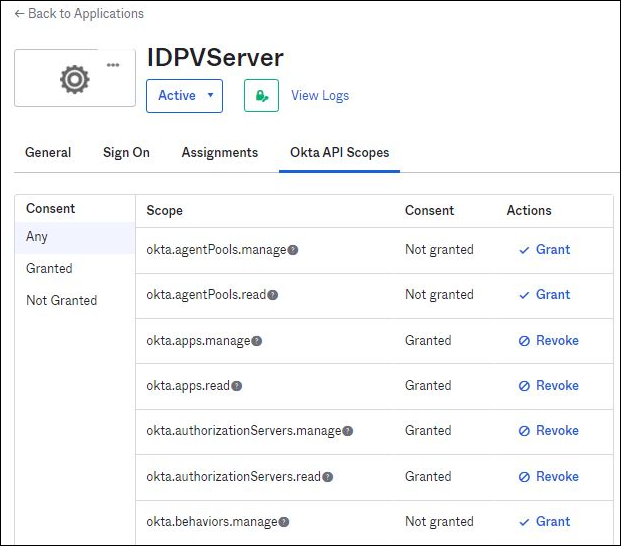The height and width of the screenshot is (546, 621).
Task: Revoke the okta.apps.manage scope
Action: [549, 341]
